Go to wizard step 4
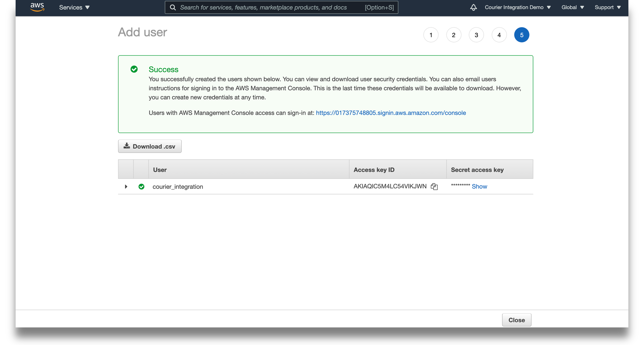This screenshot has height=345, width=644. coord(499,35)
